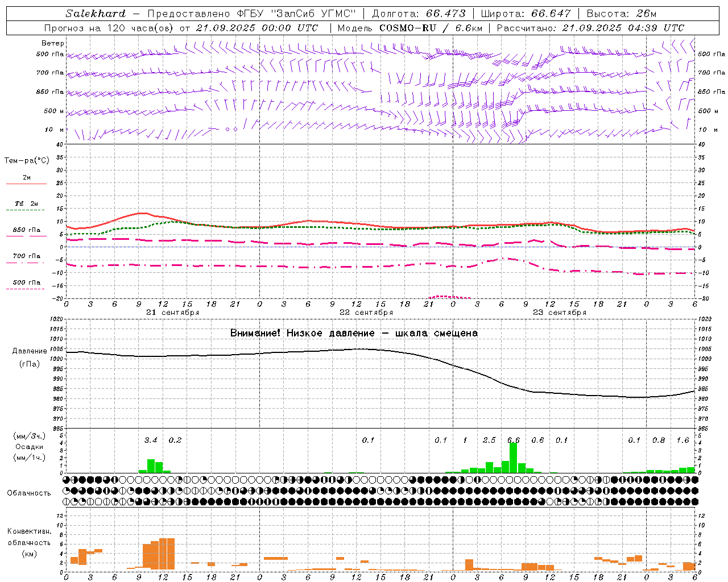Image resolution: width=728 pixels, height=582 pixels.
Task: Click the 6.6 precipitation total value
Action: (513, 440)
